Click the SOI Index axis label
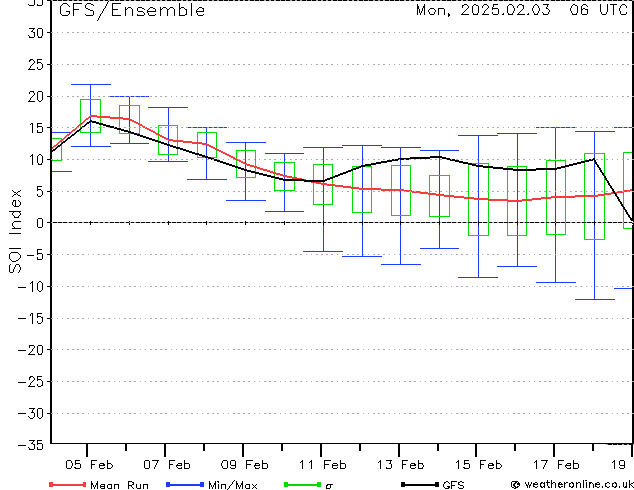Image resolution: width=634 pixels, height=490 pixels. [15, 231]
